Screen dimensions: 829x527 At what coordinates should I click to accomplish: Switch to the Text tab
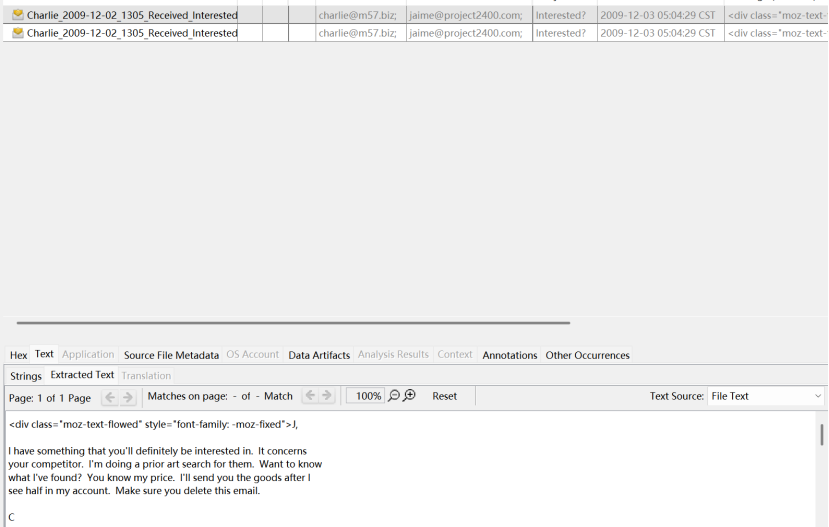[x=44, y=354]
